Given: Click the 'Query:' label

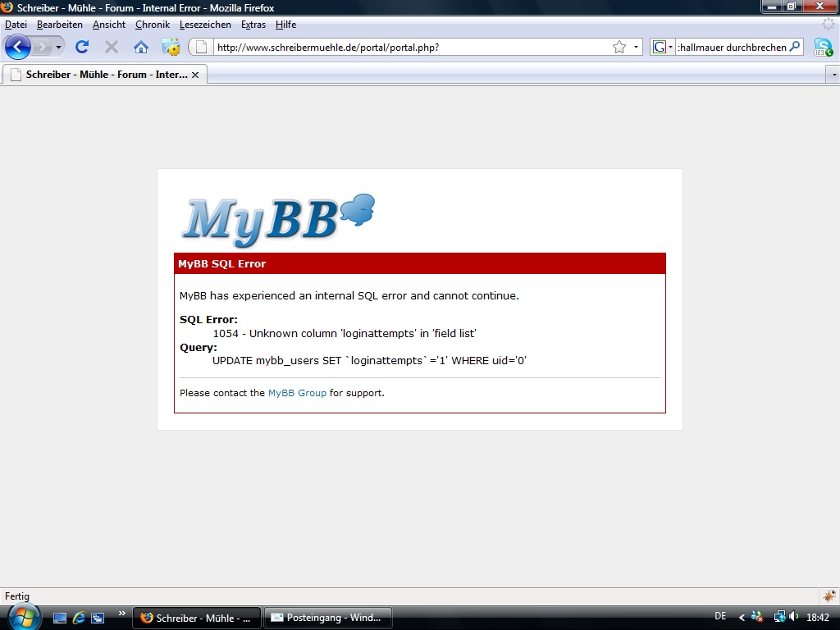Looking at the screenshot, I should click(x=199, y=347).
